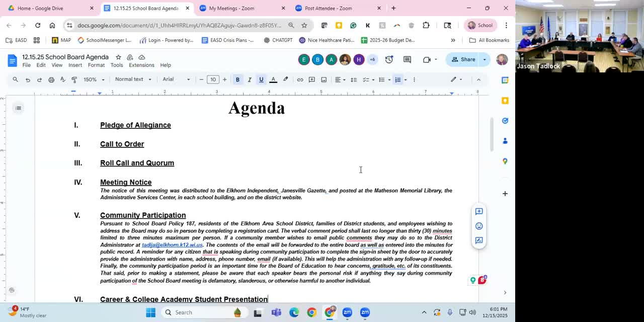Print the agenda document
The height and width of the screenshot is (322, 644).
tap(51, 79)
